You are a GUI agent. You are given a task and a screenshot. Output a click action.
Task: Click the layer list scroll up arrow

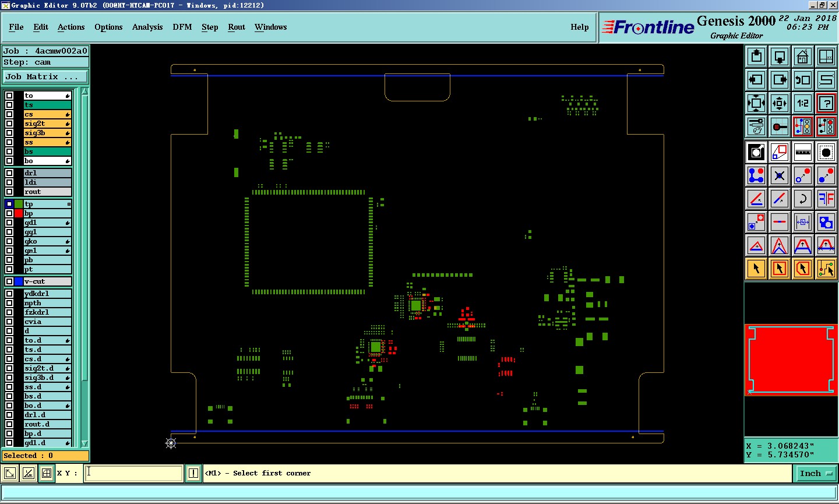(84, 92)
